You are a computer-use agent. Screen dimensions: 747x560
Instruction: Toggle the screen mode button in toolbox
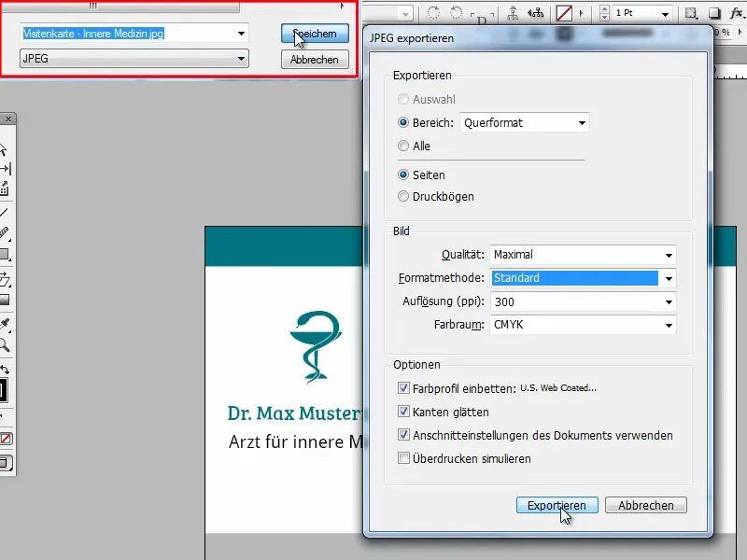6,463
